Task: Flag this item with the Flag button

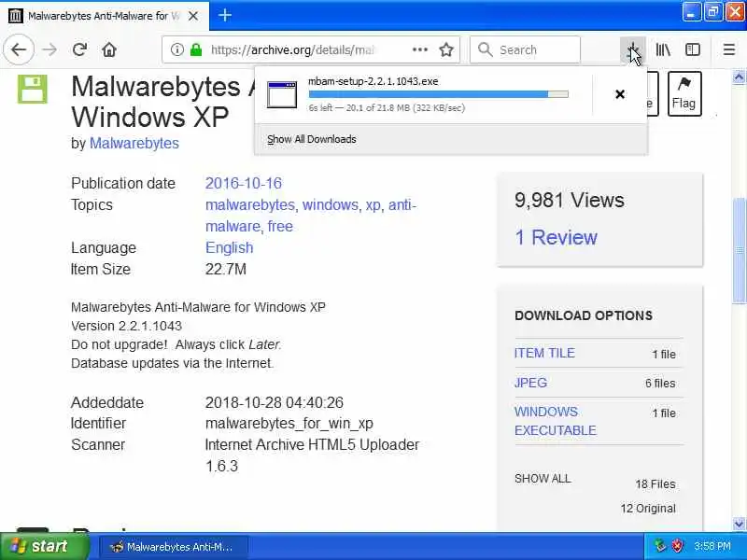Action: click(684, 94)
